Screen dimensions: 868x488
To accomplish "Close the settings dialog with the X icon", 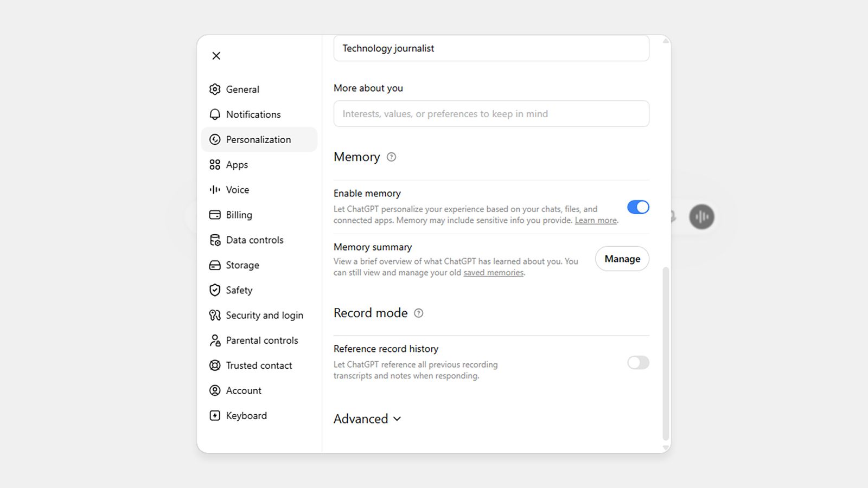I will 216,56.
